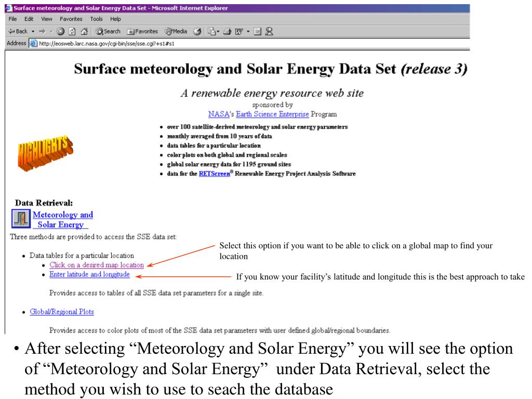Open 'Enter latitude and longitude' link
Viewport: 532px width, 399px height.
click(89, 274)
